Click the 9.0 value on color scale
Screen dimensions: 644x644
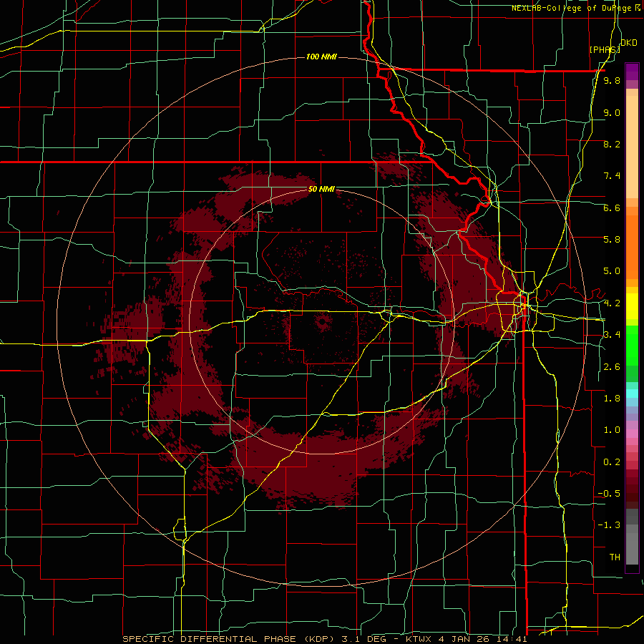pos(612,112)
